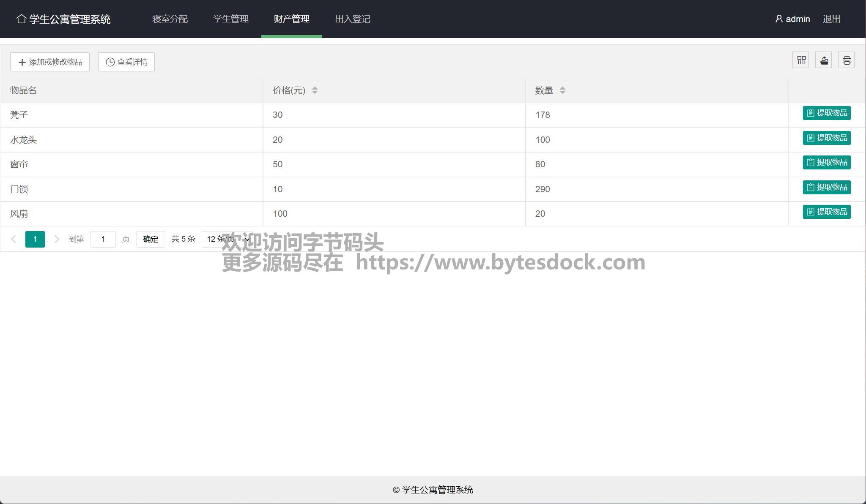Open the 出入登记 tab
The height and width of the screenshot is (504, 866).
353,19
